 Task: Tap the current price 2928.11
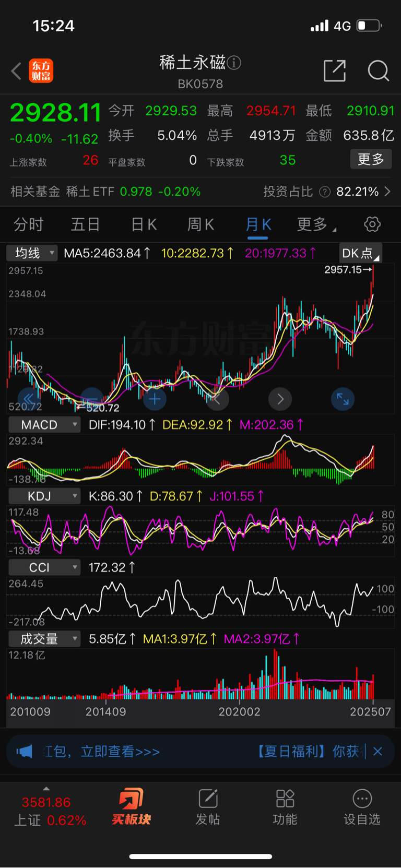click(55, 113)
